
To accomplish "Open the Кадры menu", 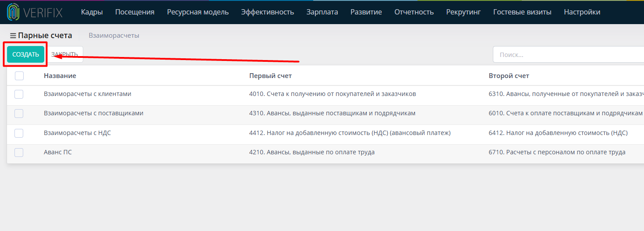I will point(92,12).
